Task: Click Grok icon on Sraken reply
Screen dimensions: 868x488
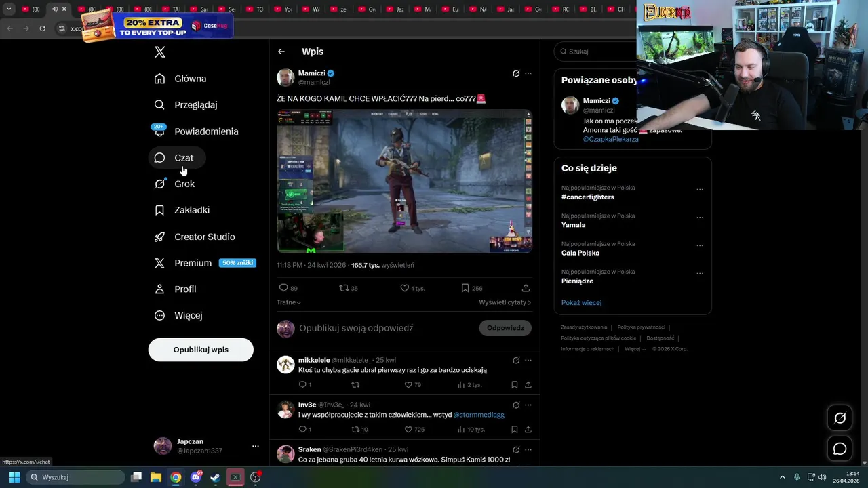Action: click(516, 449)
